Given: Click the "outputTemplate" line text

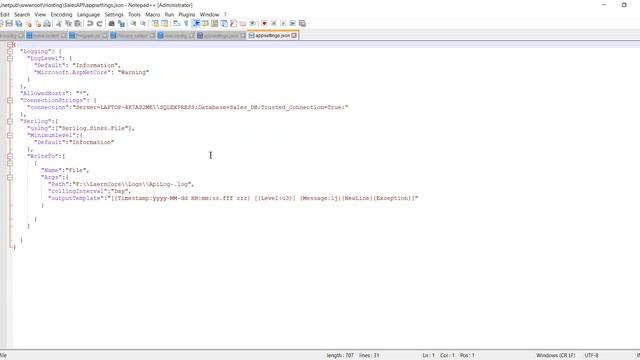Looking at the screenshot, I should click(x=233, y=198).
